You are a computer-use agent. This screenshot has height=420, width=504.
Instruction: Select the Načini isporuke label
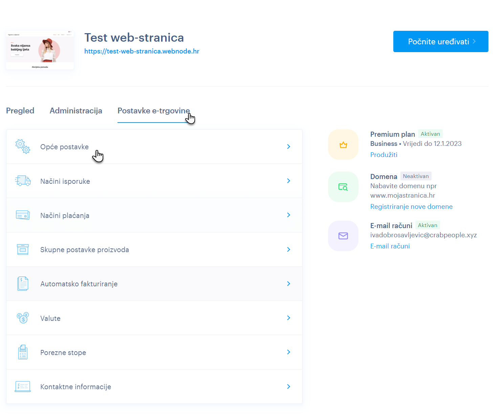pos(65,181)
